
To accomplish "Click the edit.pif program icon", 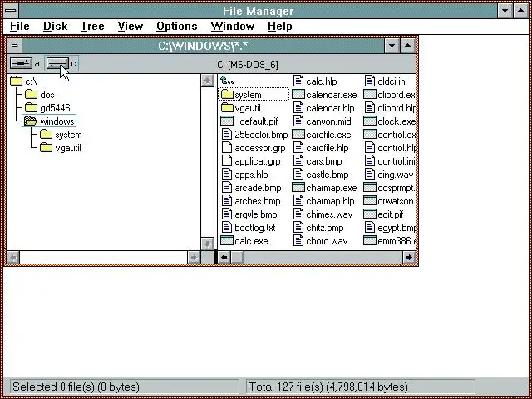I will click(x=370, y=214).
